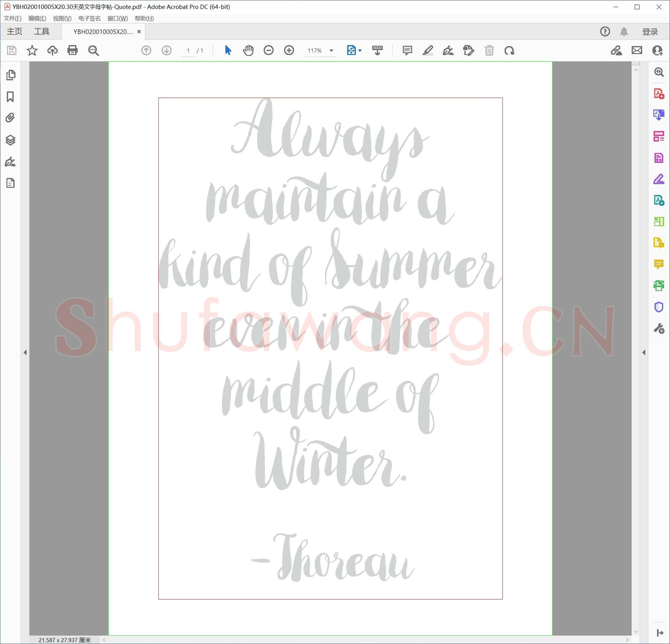Open More Tools wrench in right pane
The height and width of the screenshot is (644, 670).
[x=659, y=329]
